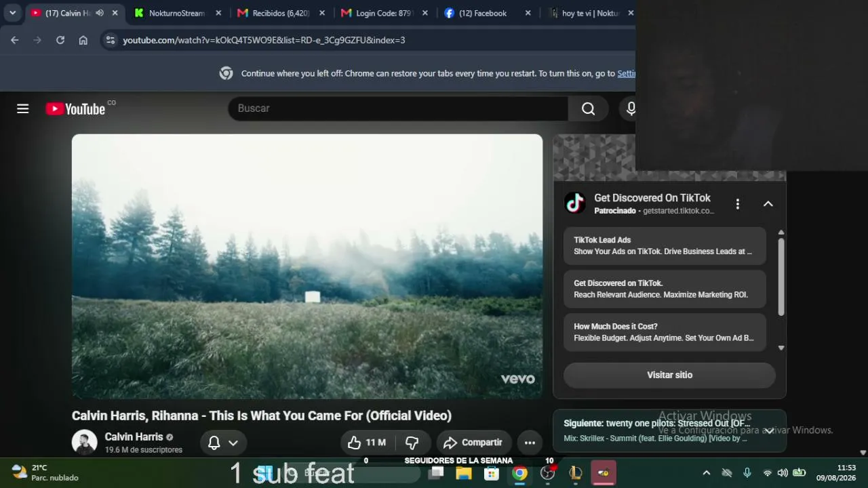This screenshot has height=488, width=868.
Task: Open Calvin Harris channel avatar
Action: click(85, 443)
